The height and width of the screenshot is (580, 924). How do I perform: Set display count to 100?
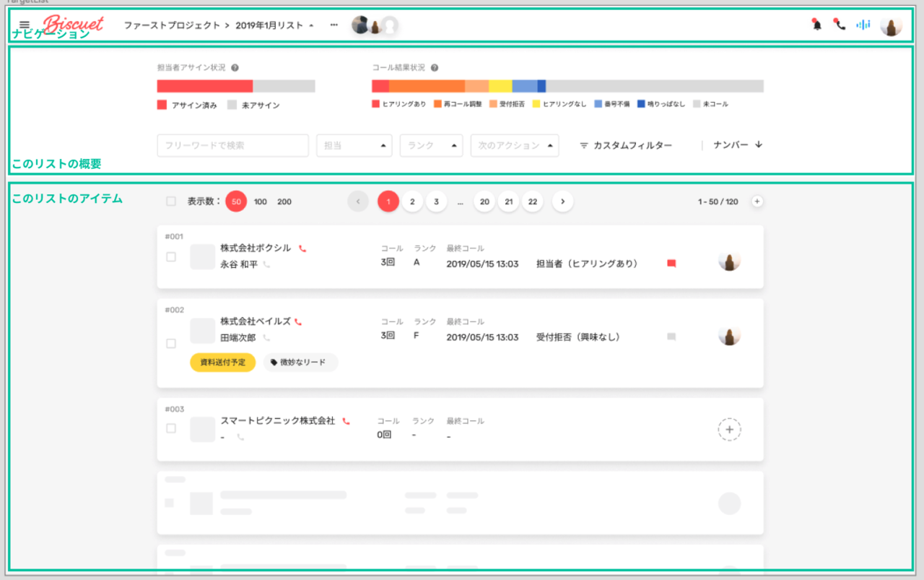coord(261,202)
